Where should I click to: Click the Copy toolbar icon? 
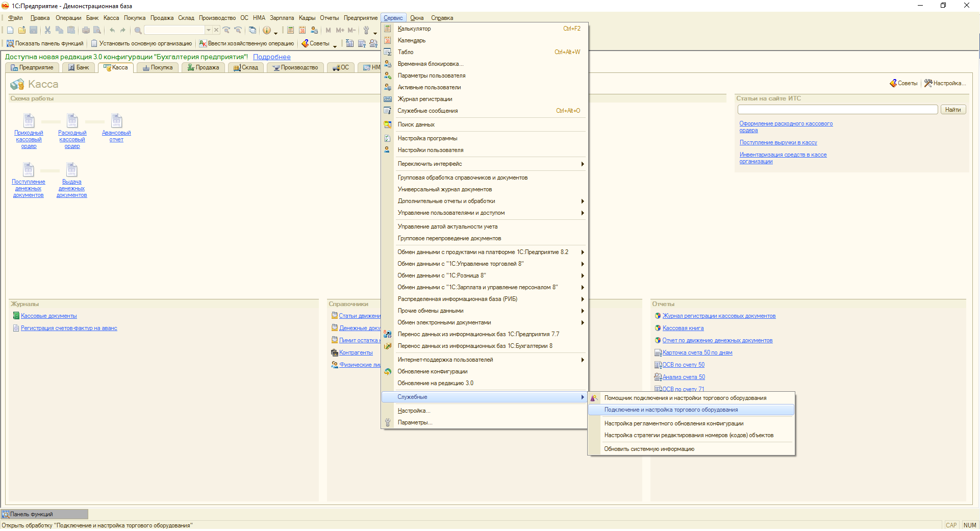(59, 30)
